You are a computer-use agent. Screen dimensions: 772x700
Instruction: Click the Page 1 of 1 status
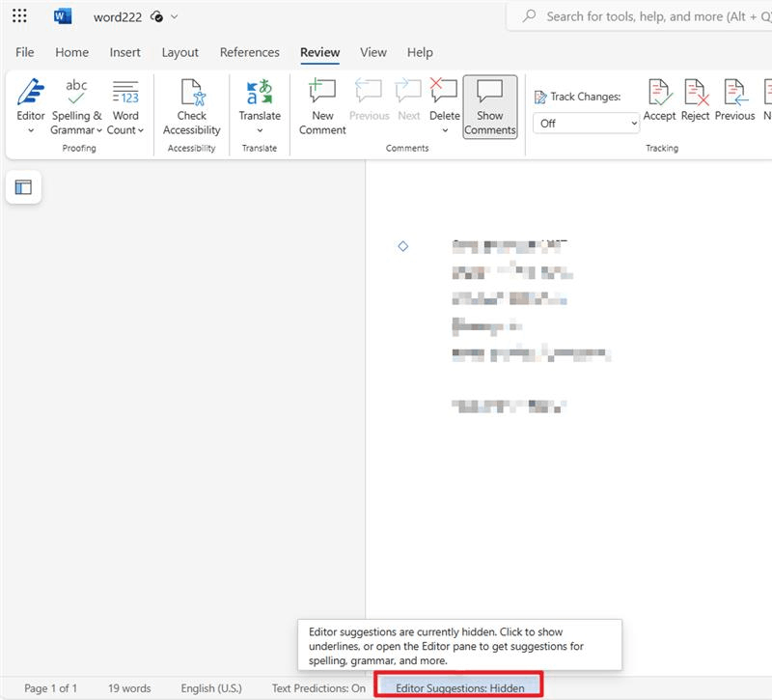[x=51, y=688]
